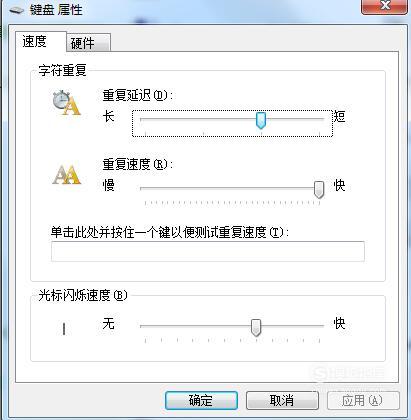This screenshot has height=420, width=411.
Task: Click the 应用(A) button
Action: 363,400
